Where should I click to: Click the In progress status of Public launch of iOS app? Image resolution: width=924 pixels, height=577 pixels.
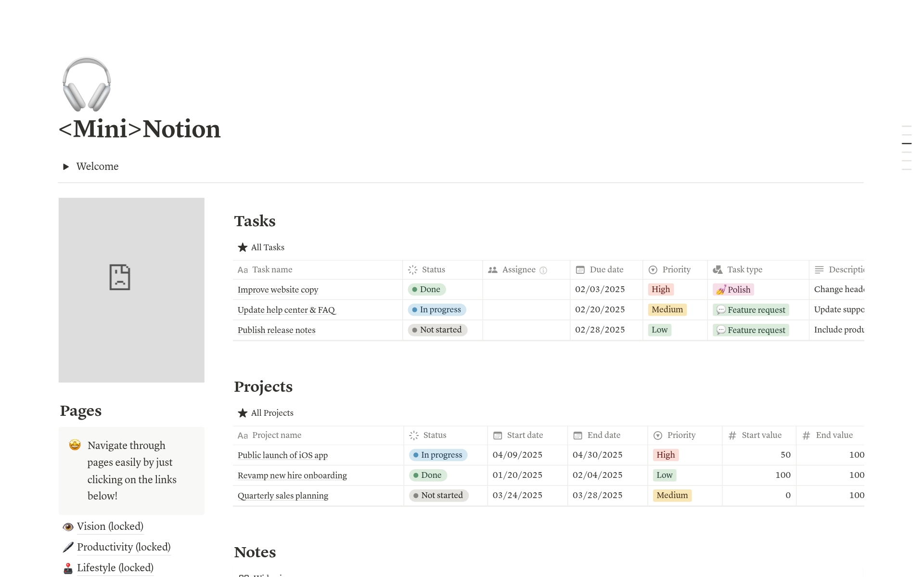pyautogui.click(x=438, y=455)
